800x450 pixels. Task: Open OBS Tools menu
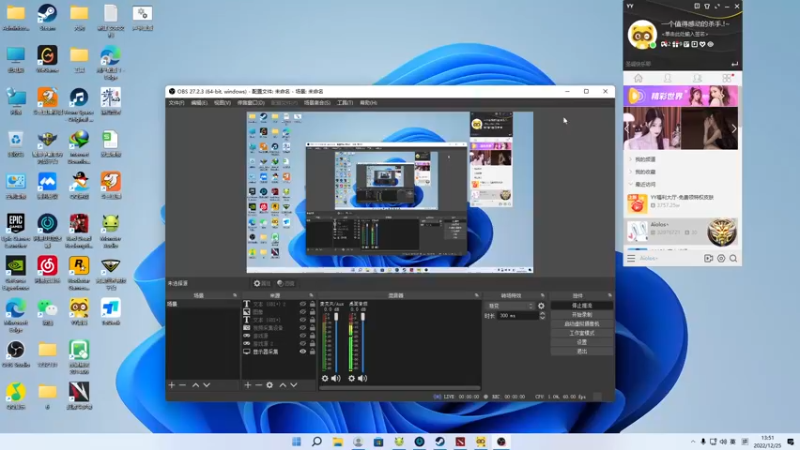pyautogui.click(x=345, y=103)
